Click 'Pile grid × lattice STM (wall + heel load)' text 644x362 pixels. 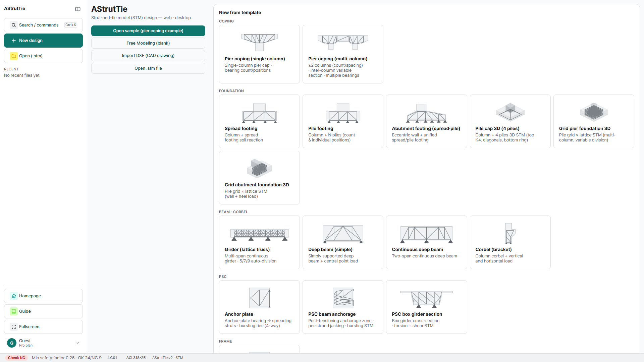point(246,194)
